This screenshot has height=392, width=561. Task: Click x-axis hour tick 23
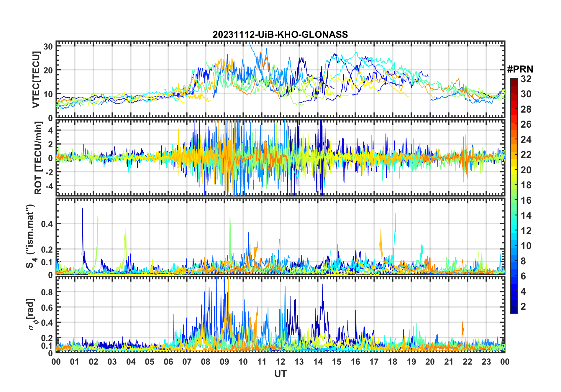(x=486, y=362)
